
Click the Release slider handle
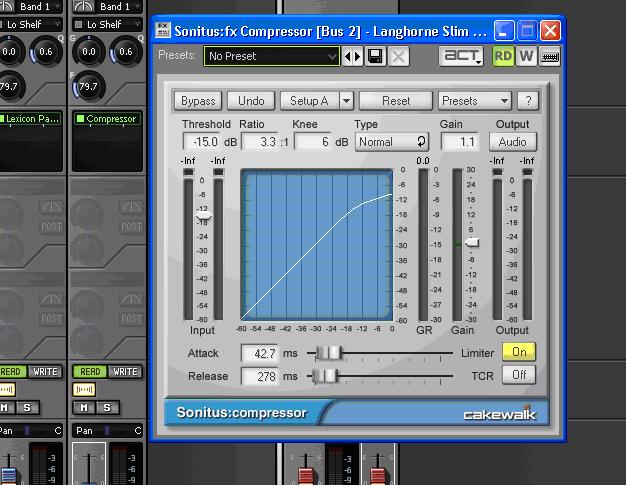point(325,376)
